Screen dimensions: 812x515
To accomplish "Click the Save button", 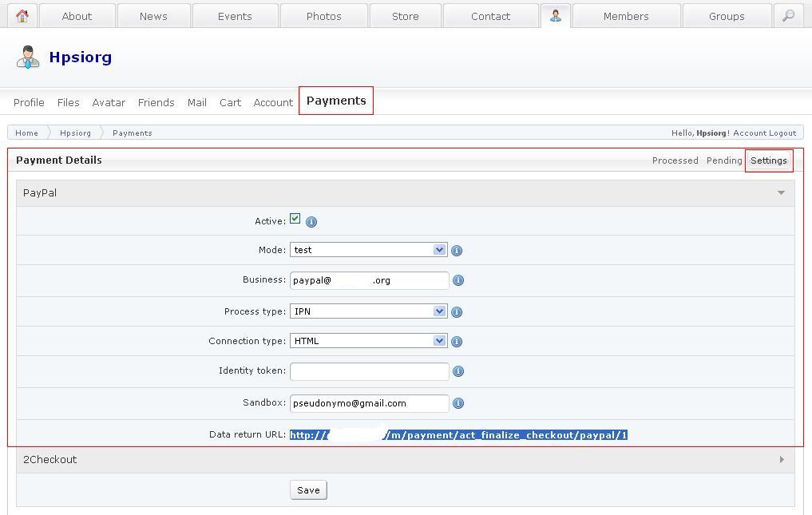I will coord(308,490).
